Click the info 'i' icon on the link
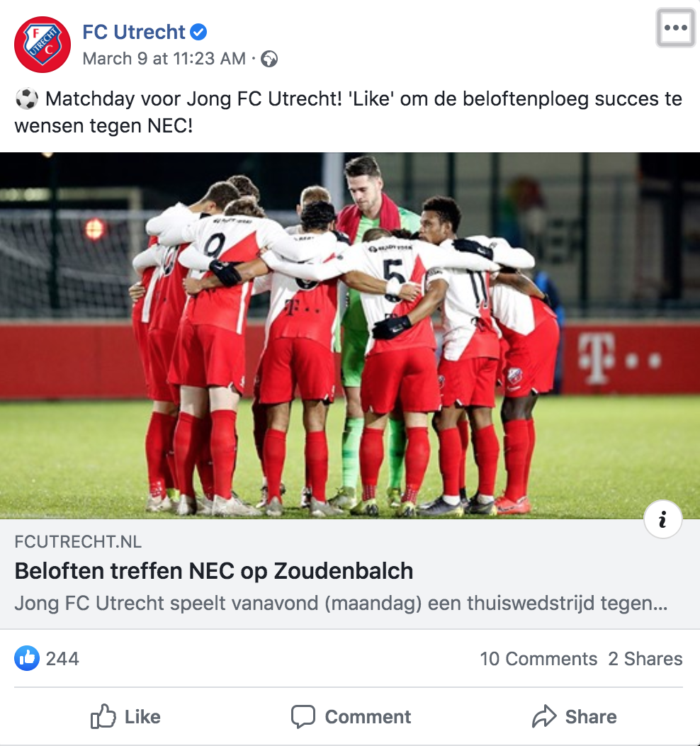Screen dimensions: 700x746 (x=663, y=519)
